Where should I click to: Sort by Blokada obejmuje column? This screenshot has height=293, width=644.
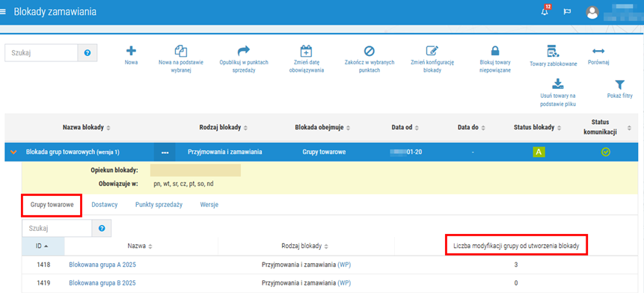[x=322, y=128]
